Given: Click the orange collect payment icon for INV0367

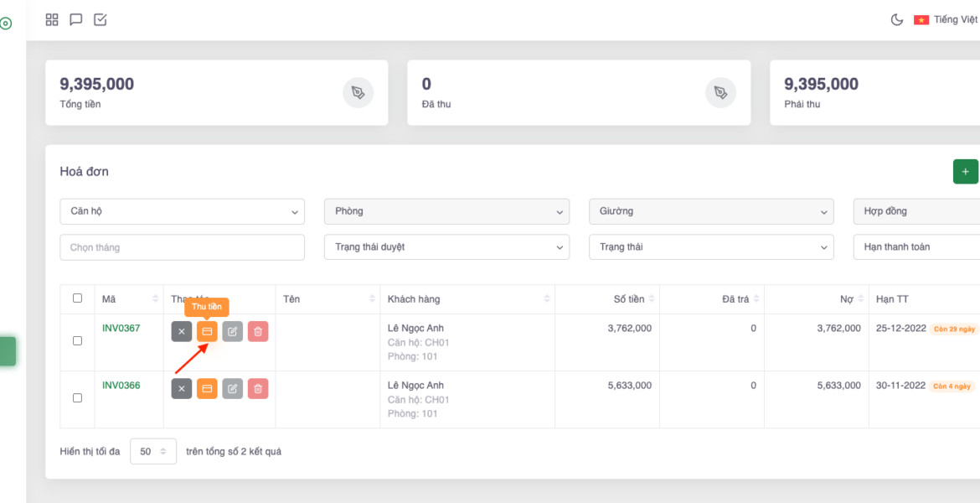Looking at the screenshot, I should click(207, 332).
